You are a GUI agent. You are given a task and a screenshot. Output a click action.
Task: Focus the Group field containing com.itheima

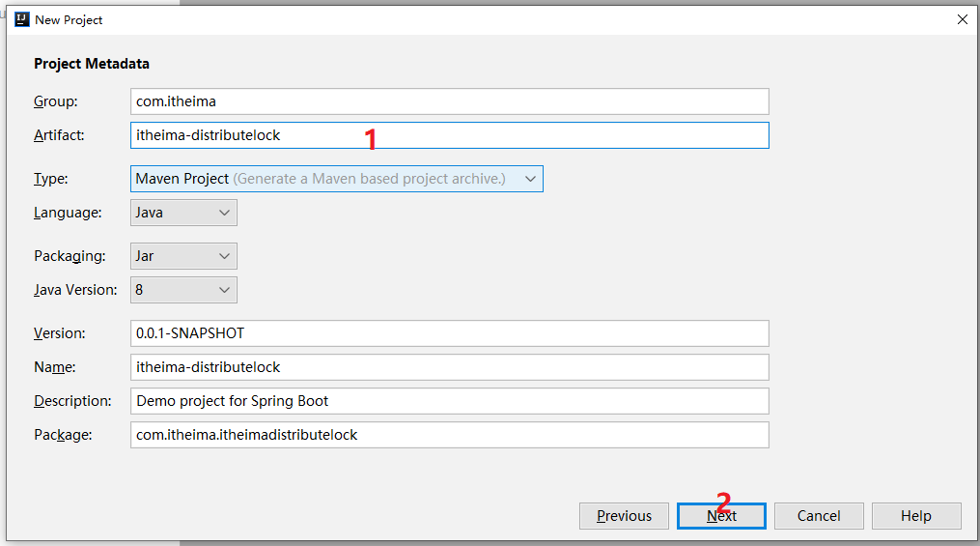[449, 101]
